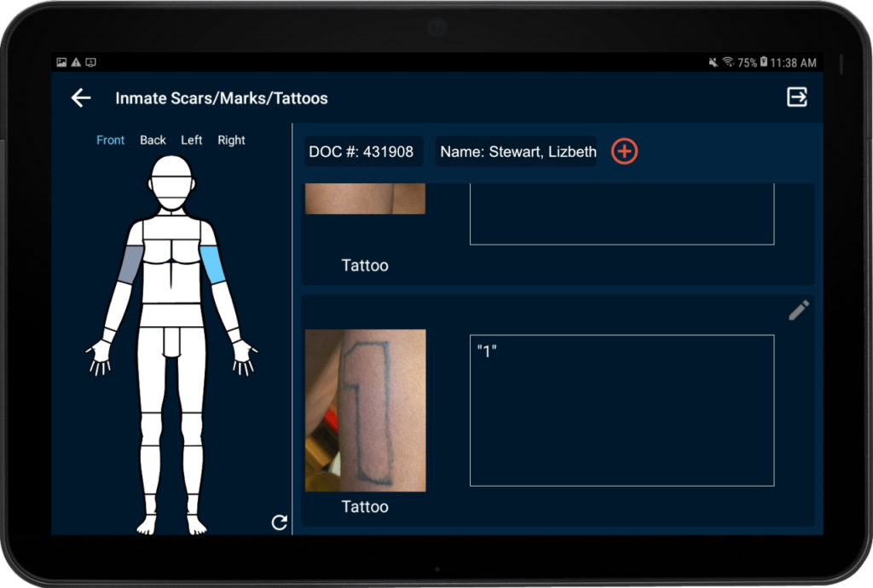Screen dimensions: 873x588
Task: Tap the warning triangle status icon
Action: coord(76,62)
